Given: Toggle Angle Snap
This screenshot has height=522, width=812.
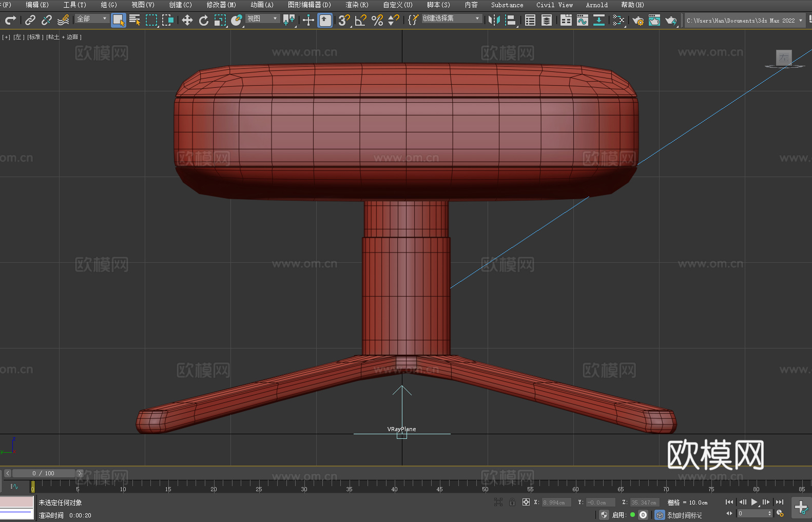Looking at the screenshot, I should (x=361, y=20).
